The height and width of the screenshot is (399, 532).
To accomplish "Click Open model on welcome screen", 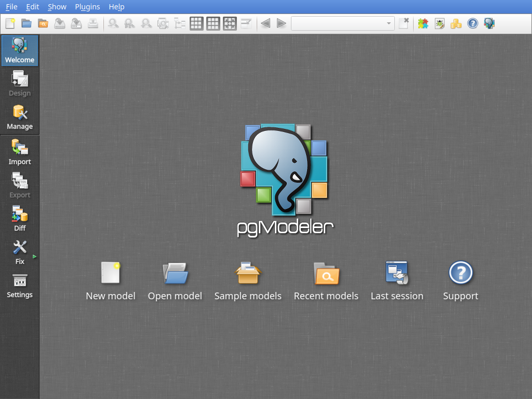I will click(x=175, y=281).
